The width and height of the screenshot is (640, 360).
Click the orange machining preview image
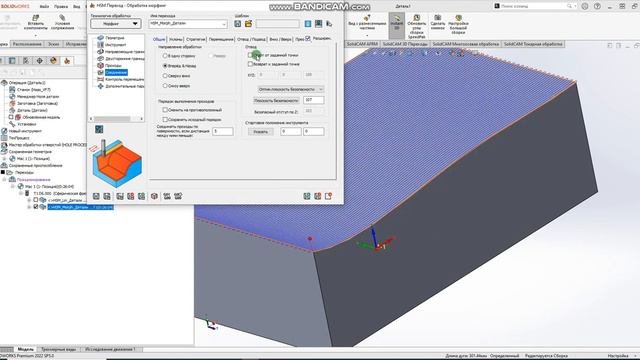point(117,163)
